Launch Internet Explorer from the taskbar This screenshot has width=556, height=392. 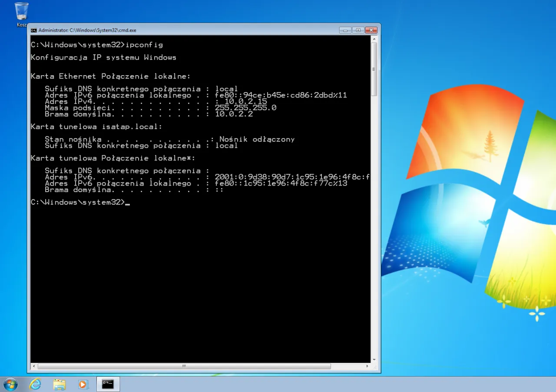coord(35,384)
